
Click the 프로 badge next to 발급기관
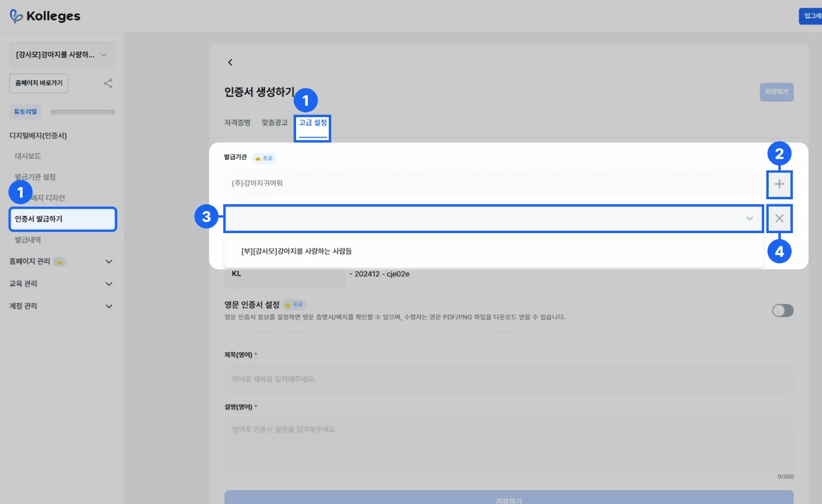point(264,158)
